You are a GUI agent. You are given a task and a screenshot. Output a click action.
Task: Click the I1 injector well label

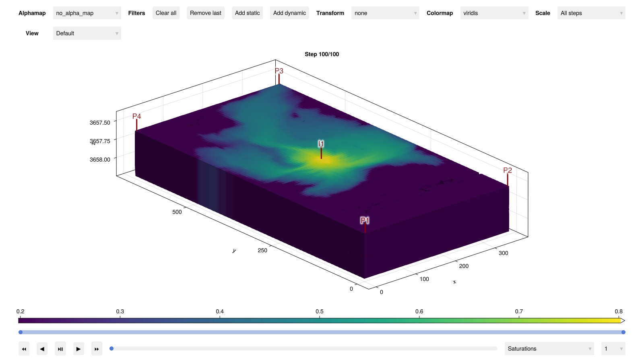(x=321, y=144)
